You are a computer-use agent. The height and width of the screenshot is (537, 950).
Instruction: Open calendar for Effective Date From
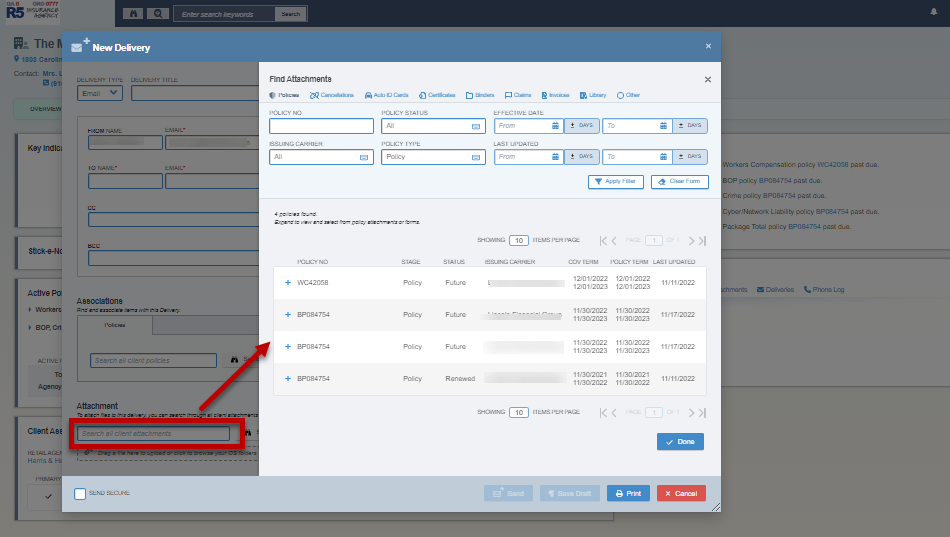(x=555, y=126)
